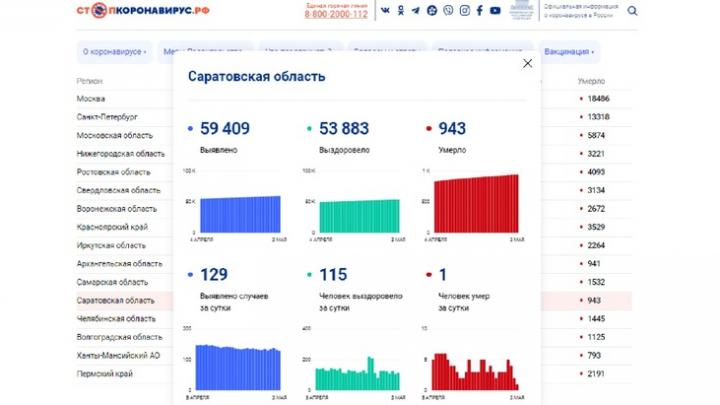
Task: Expand the Вакцинация dropdown menu
Action: tap(571, 51)
